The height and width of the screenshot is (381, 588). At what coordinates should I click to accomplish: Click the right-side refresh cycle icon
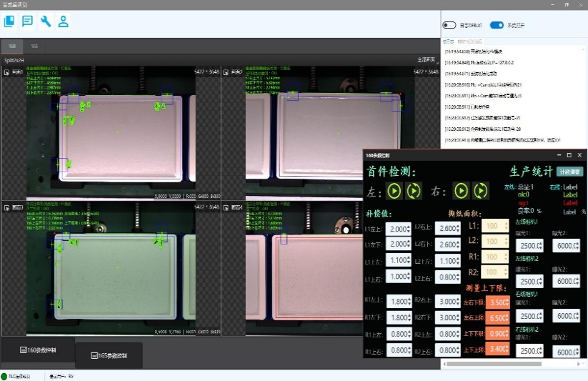point(481,191)
